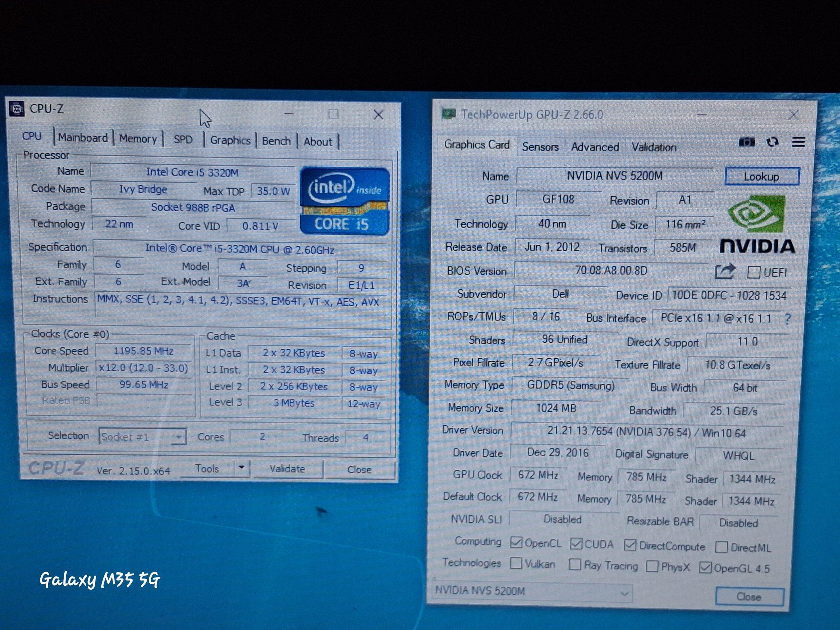Select the CPU tab in CPU-Z

click(x=31, y=136)
